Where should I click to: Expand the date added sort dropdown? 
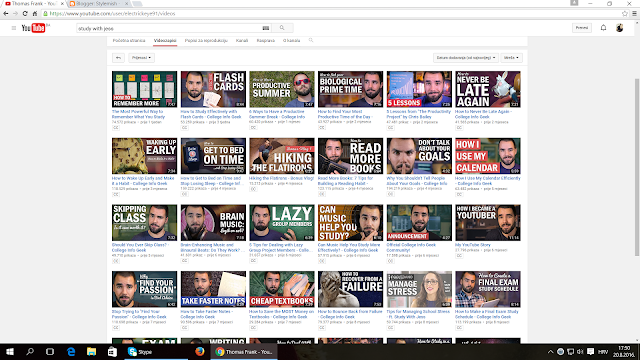(x=466, y=58)
